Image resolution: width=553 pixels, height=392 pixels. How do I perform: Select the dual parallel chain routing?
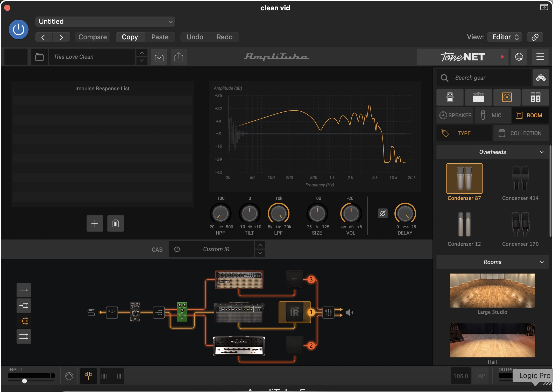[x=24, y=336]
